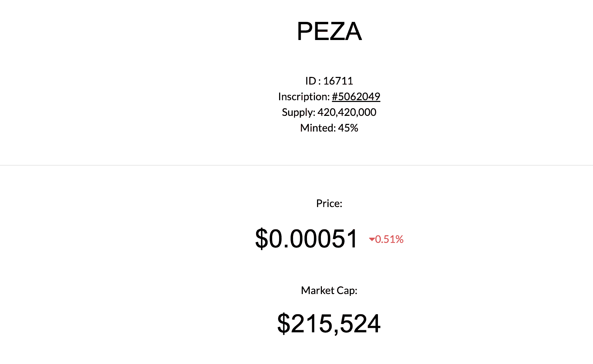Click the word Cap in the label
The height and width of the screenshot is (364, 593).
pyautogui.click(x=347, y=290)
